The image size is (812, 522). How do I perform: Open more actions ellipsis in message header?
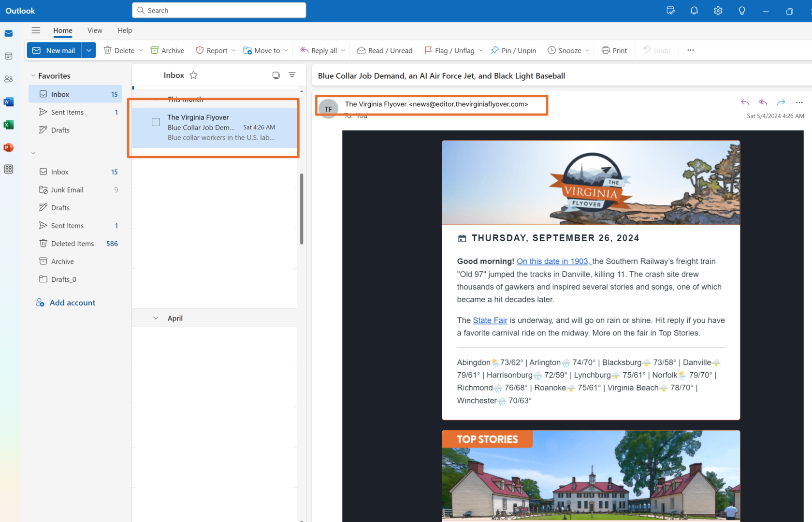pyautogui.click(x=799, y=102)
